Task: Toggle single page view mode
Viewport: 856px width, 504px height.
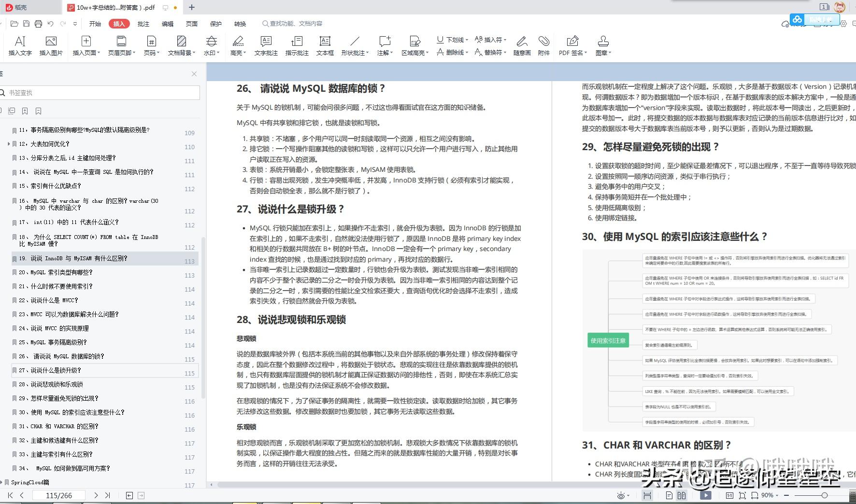Action: (x=669, y=495)
